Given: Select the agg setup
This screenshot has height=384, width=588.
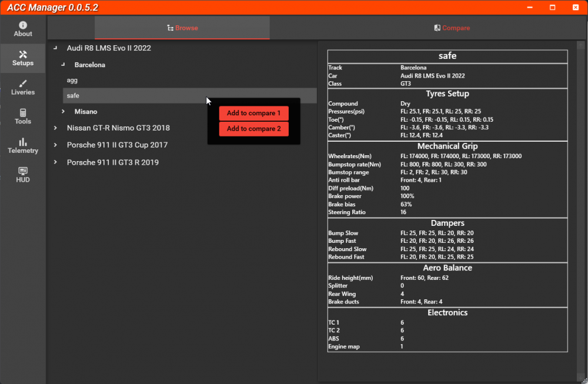Looking at the screenshot, I should 72,80.
